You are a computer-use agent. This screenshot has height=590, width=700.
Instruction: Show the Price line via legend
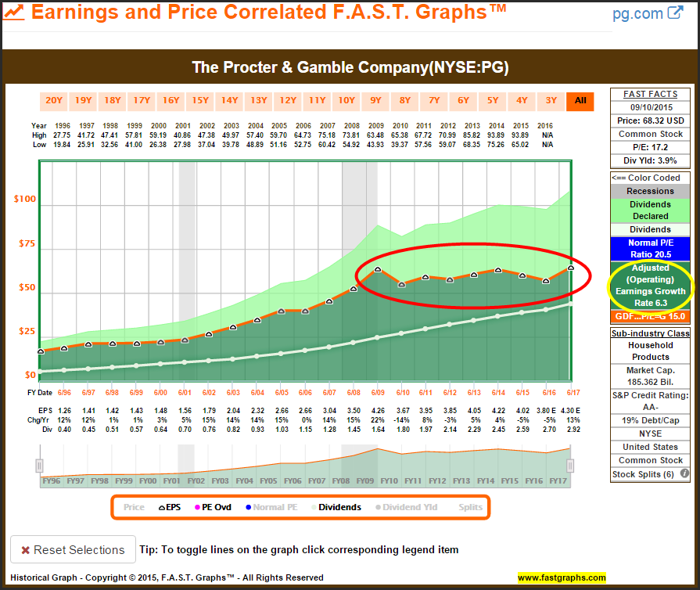coord(134,507)
